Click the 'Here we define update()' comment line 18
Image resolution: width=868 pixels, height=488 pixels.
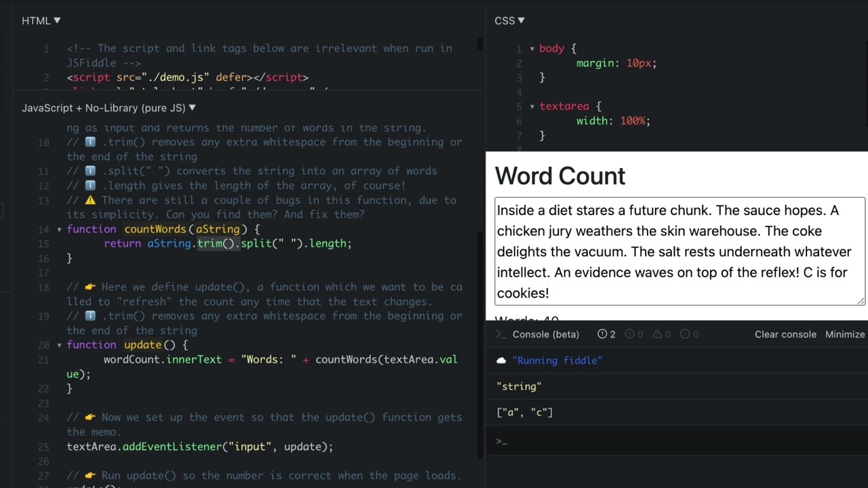264,294
